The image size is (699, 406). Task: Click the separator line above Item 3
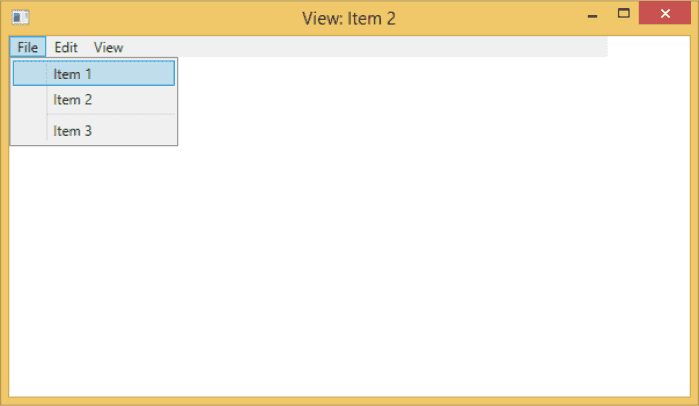tap(111, 115)
